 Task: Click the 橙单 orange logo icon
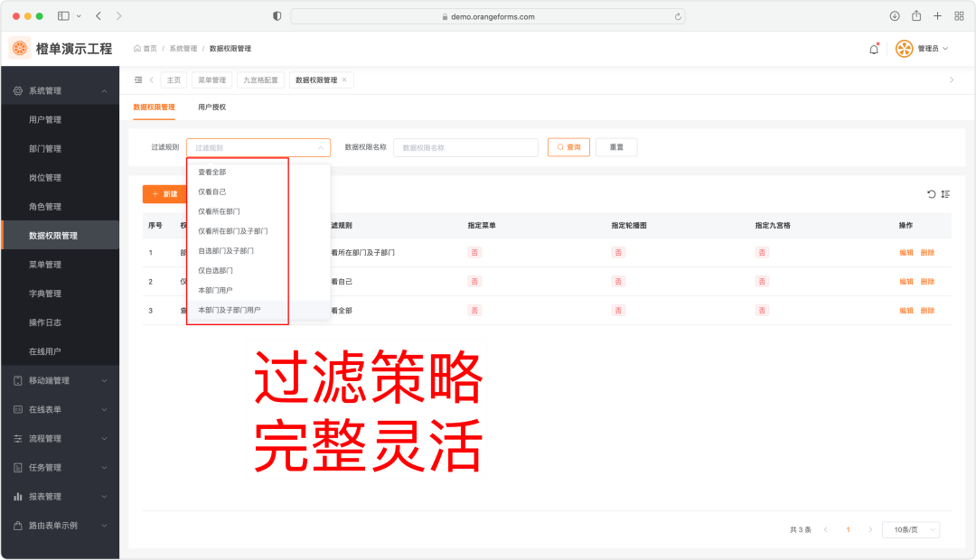click(20, 49)
